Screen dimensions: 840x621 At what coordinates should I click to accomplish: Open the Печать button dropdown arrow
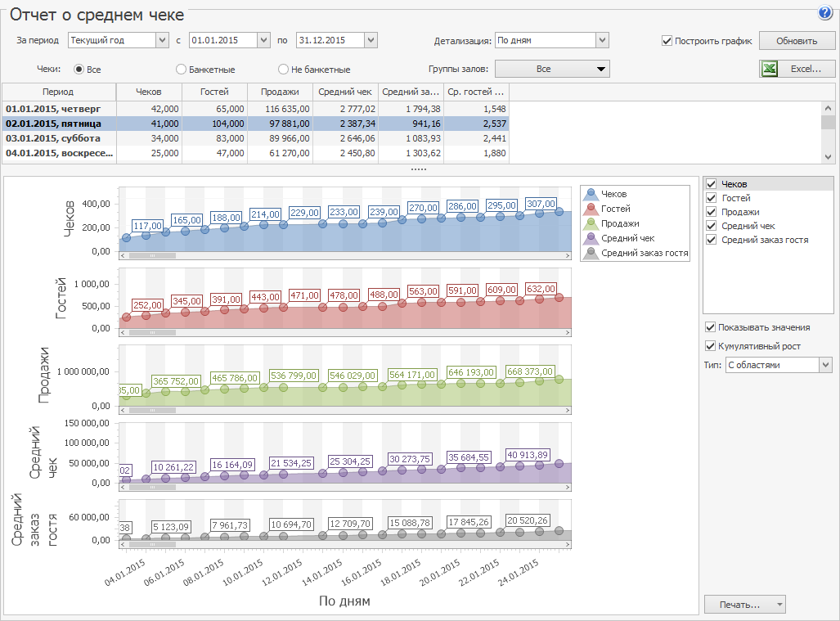tap(779, 605)
